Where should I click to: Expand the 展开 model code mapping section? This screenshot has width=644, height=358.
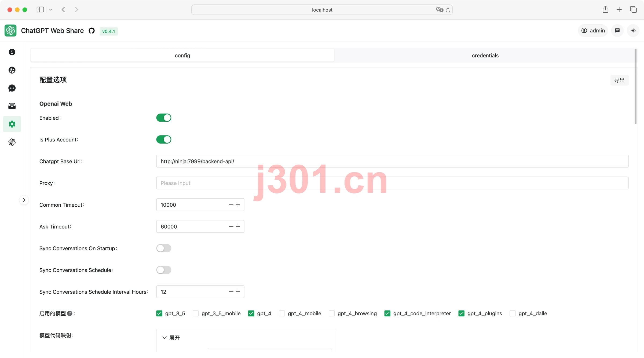(x=171, y=338)
